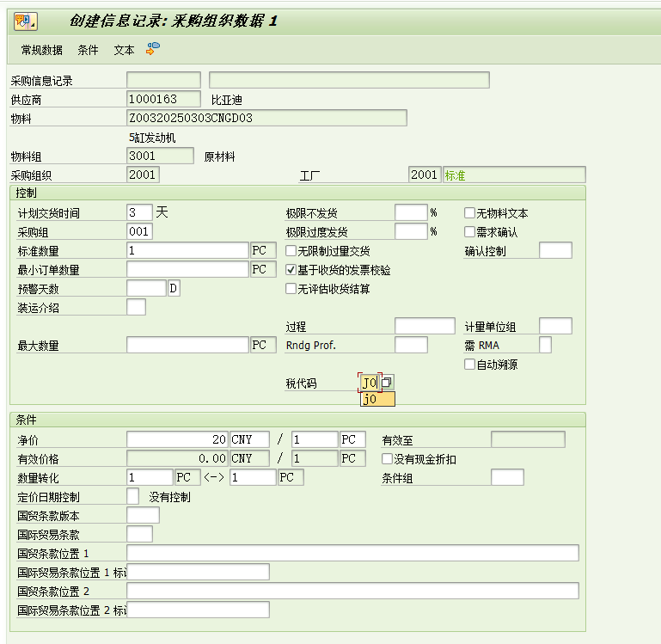The height and width of the screenshot is (644, 661).
Task: Toggle the 无限制过量交货 checkbox
Action: tap(291, 251)
